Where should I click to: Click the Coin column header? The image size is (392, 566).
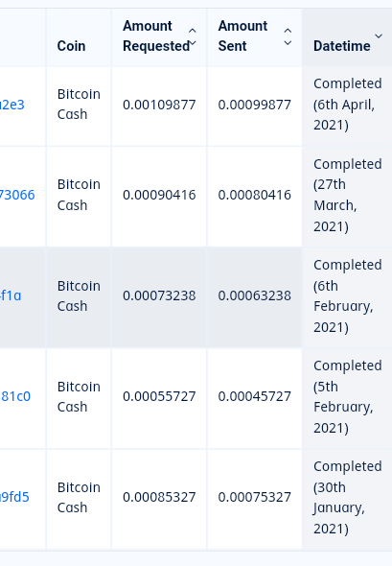(x=79, y=37)
